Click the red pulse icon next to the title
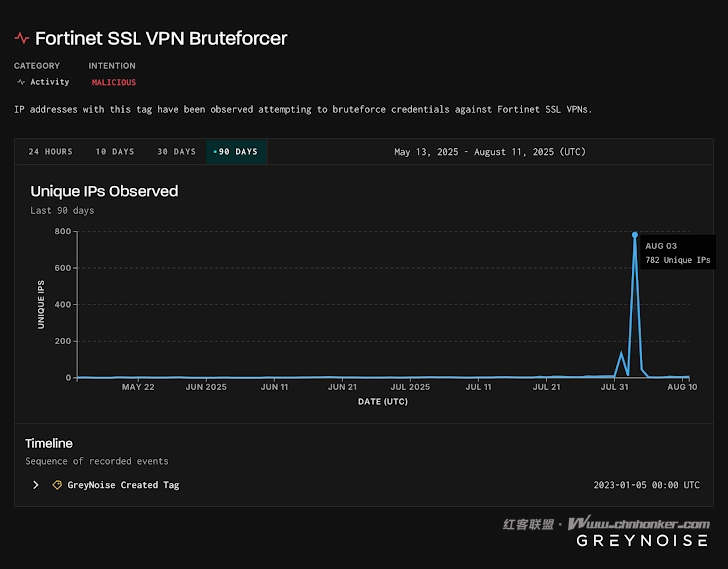Screen dimensions: 728x569 click(x=22, y=38)
